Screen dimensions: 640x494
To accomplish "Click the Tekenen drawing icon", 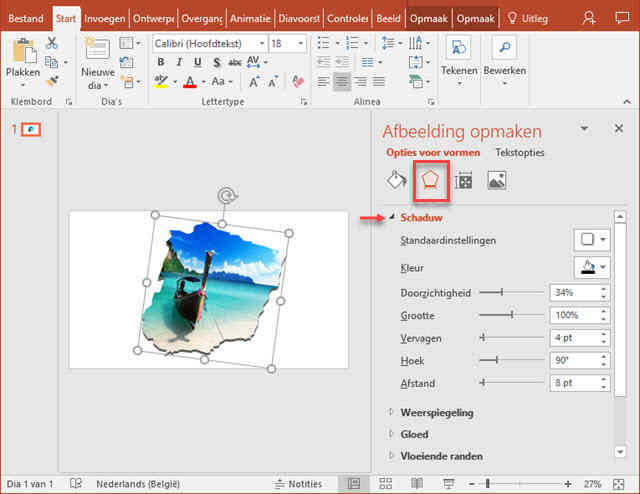I will pyautogui.click(x=459, y=48).
